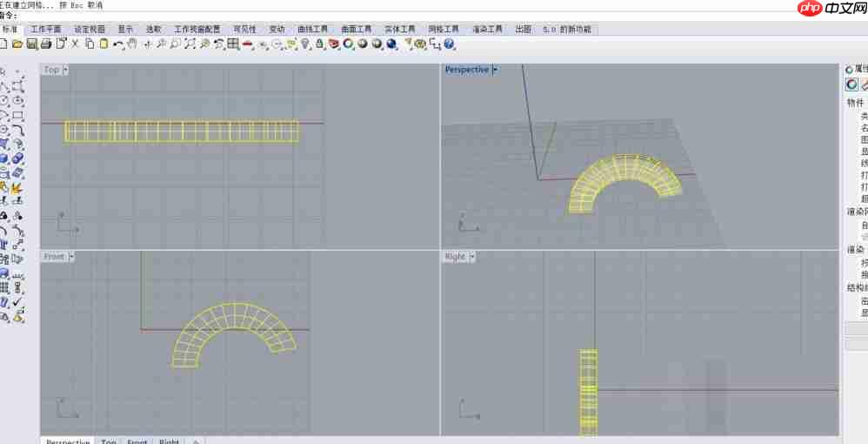Viewport: 868px width, 444px height.
Task: Click the Front viewport title label
Action: pyautogui.click(x=54, y=257)
